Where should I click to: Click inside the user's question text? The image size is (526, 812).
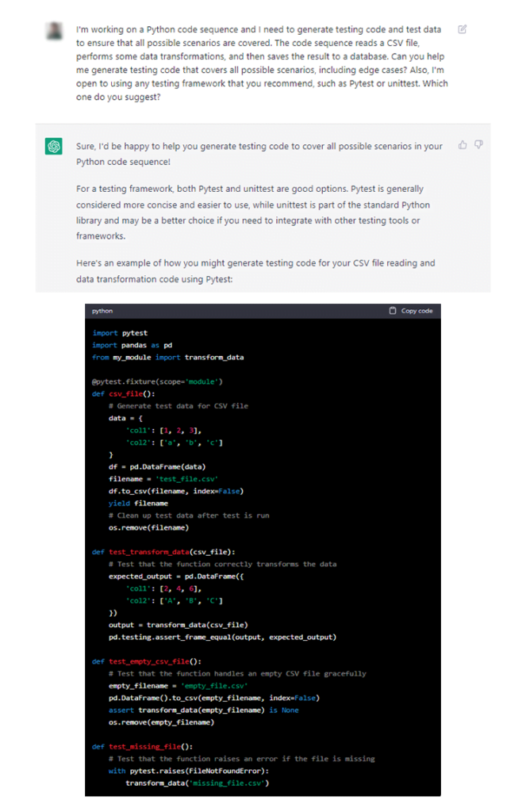262,63
